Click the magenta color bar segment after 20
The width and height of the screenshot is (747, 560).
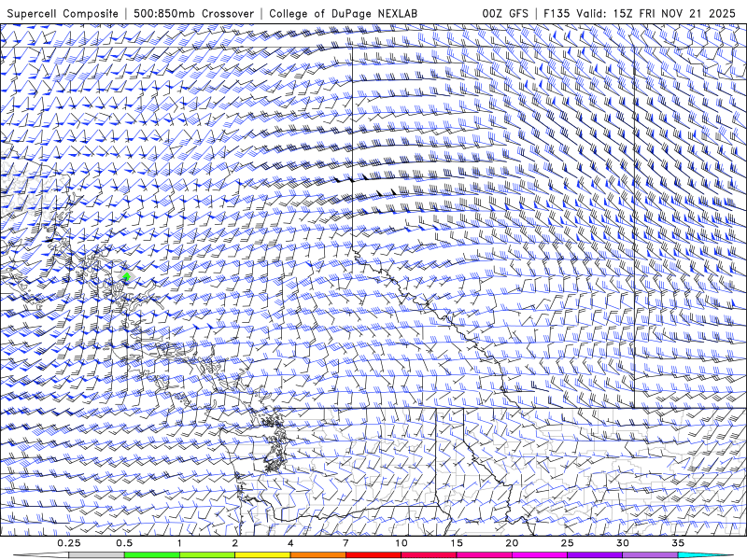540,555
